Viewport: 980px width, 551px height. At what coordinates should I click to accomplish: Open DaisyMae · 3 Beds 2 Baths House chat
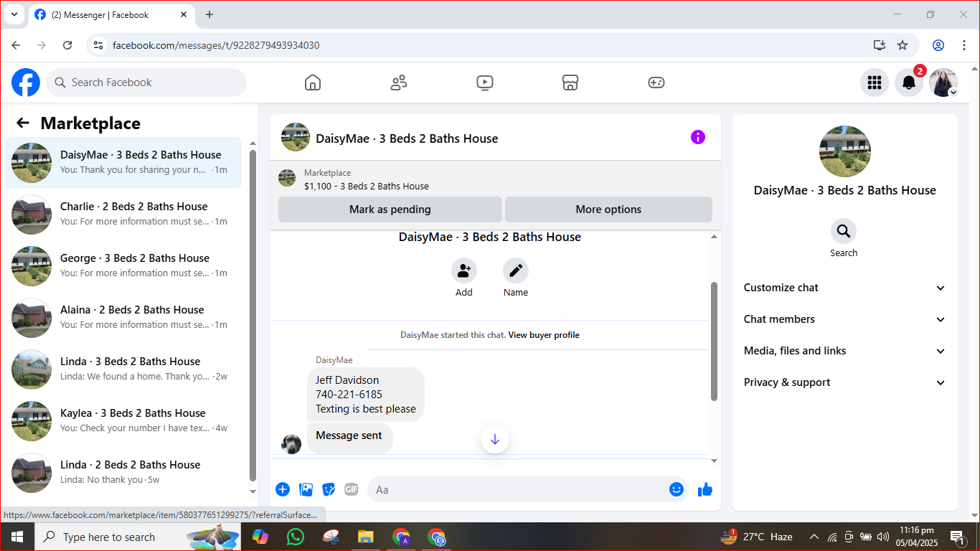pyautogui.click(x=124, y=163)
